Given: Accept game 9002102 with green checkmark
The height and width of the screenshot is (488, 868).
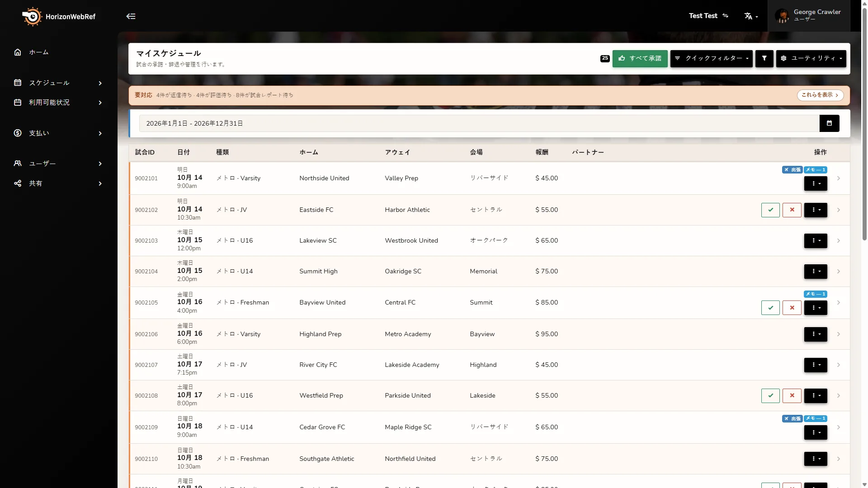Looking at the screenshot, I should point(770,210).
